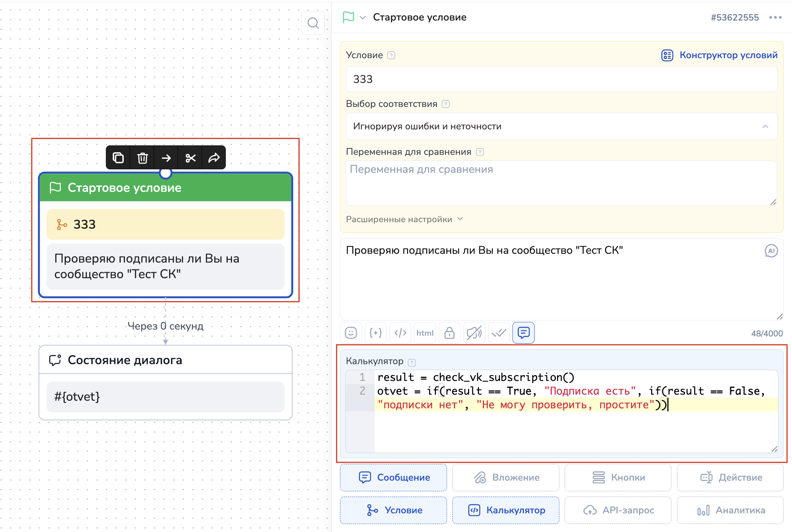Screen dimensions: 792x532
Task: Open 'Игнорируя ошибки и неточности' dropdown
Action: coord(561,126)
